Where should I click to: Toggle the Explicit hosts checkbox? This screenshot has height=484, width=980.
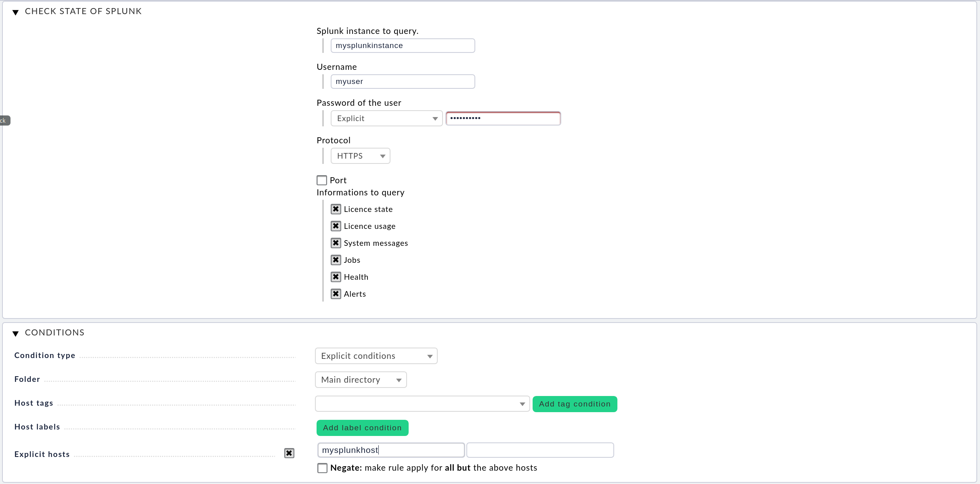pos(289,453)
